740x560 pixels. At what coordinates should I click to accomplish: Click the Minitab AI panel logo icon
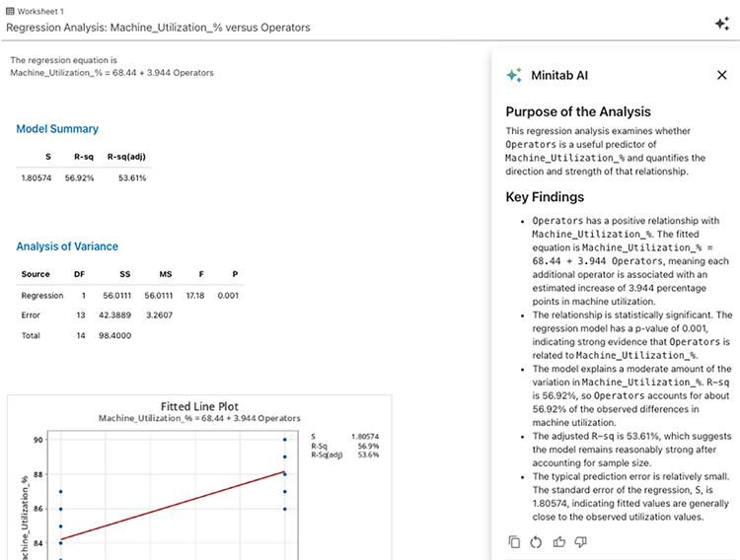tap(514, 75)
